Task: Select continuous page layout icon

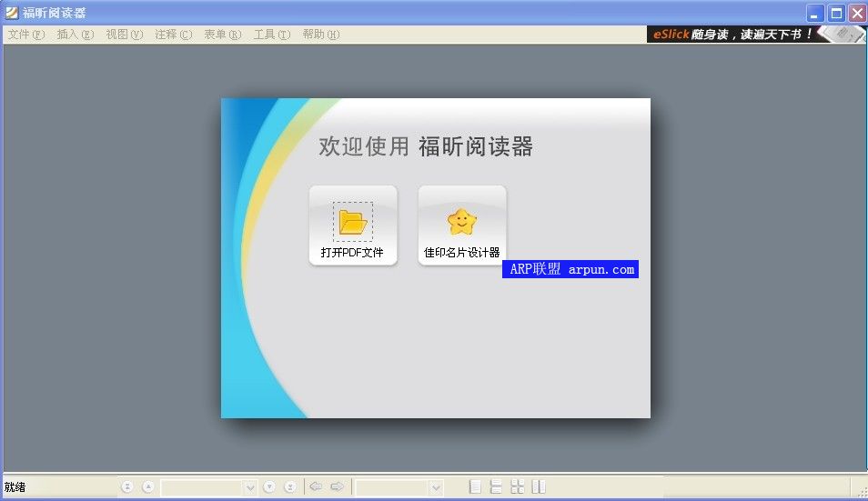Action: click(x=496, y=486)
